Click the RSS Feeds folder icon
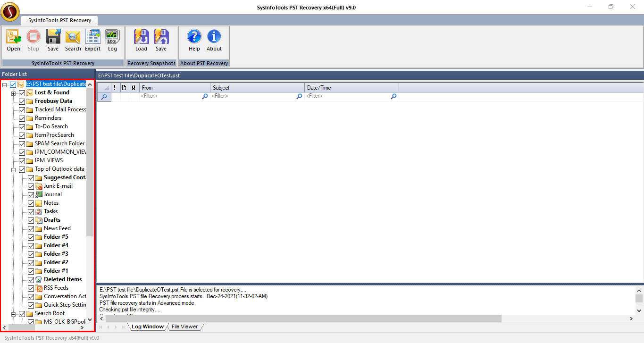This screenshot has width=644, height=343. (x=39, y=288)
